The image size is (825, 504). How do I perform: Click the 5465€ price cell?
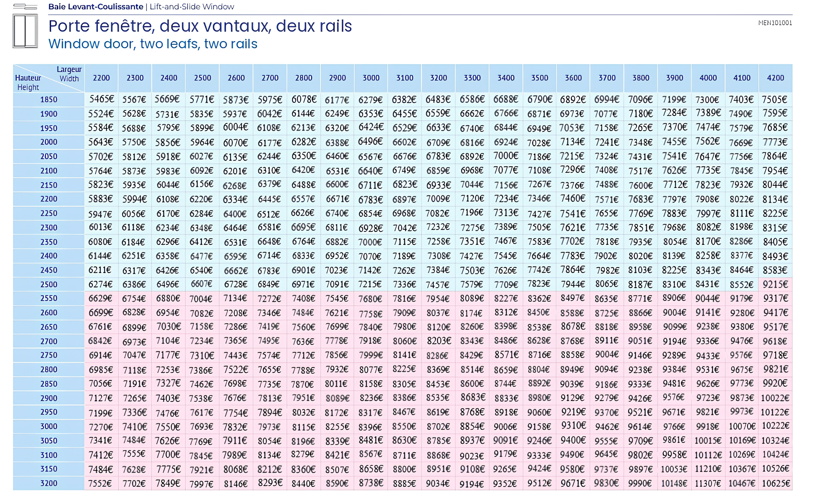pos(102,99)
